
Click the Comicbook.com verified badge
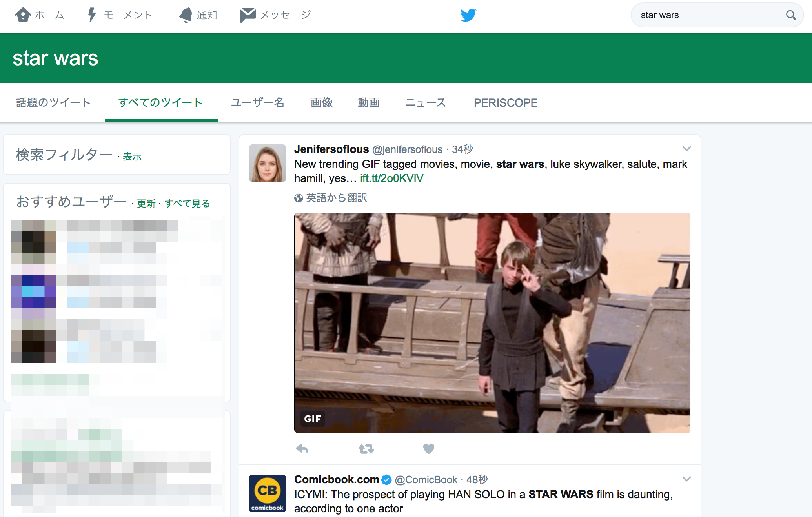click(386, 480)
